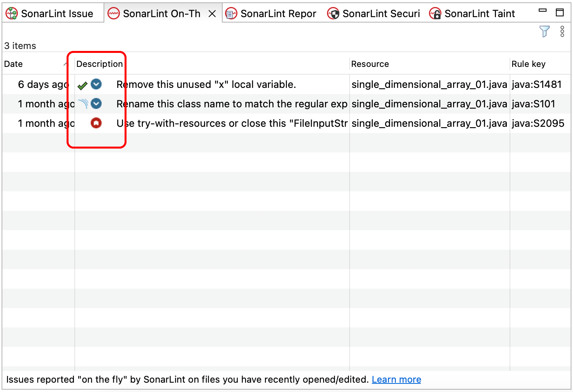
Task: Click the red severity icon of try-with-resources issue
Action: (x=96, y=123)
